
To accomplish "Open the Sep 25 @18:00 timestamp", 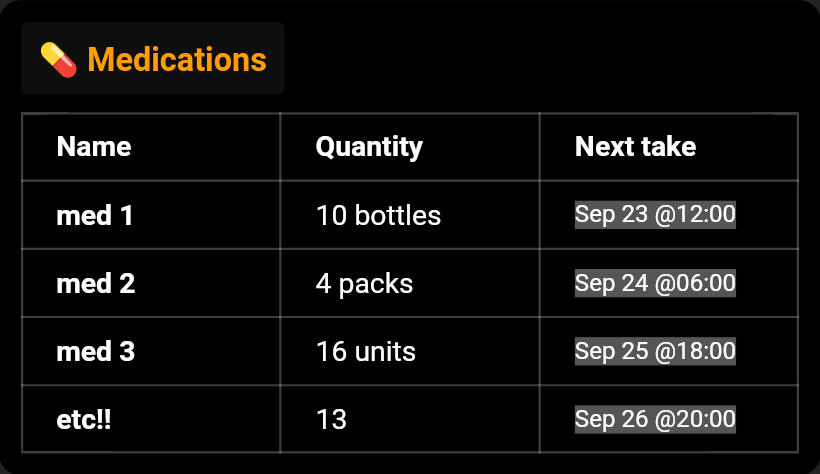I will (655, 351).
